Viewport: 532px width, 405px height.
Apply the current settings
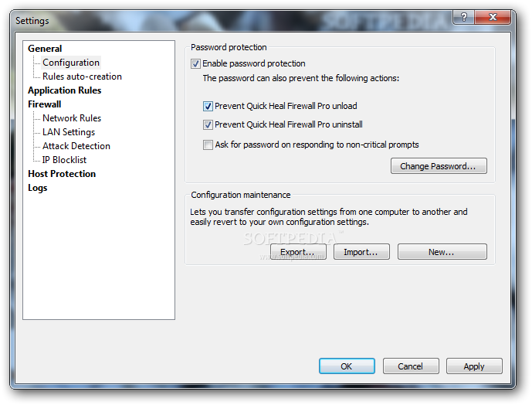click(474, 366)
